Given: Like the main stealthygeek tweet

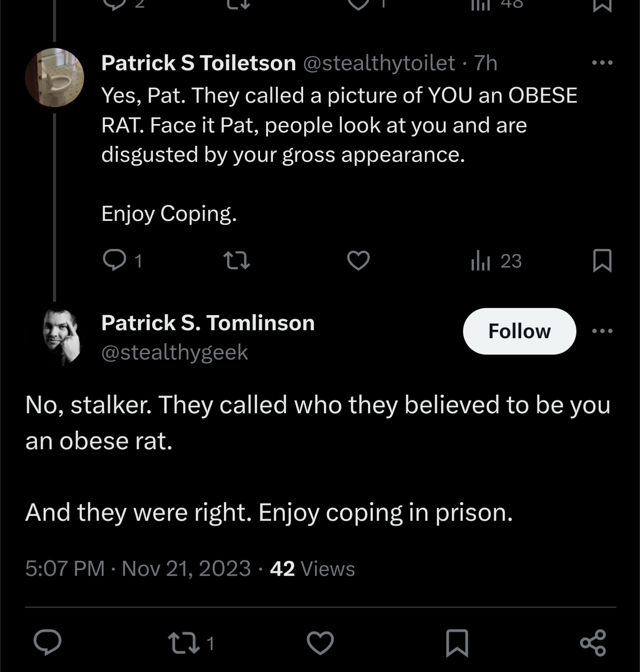Looking at the screenshot, I should [320, 643].
